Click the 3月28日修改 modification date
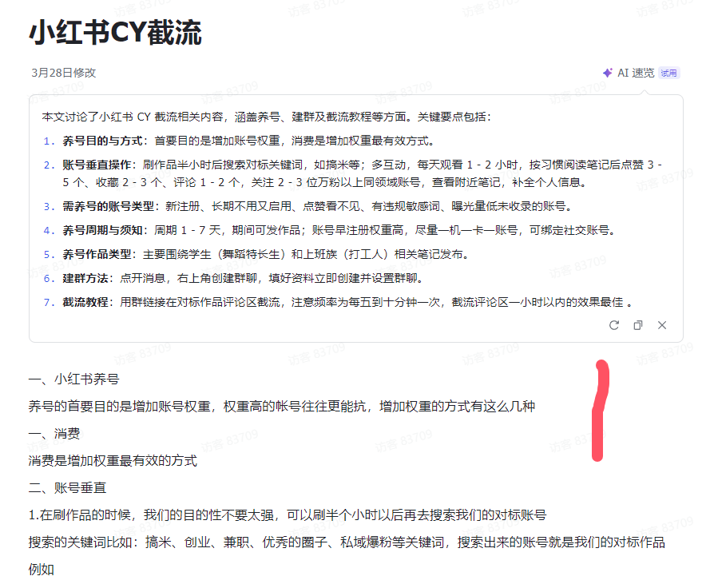Screen dimensions: 714x588 tap(63, 73)
